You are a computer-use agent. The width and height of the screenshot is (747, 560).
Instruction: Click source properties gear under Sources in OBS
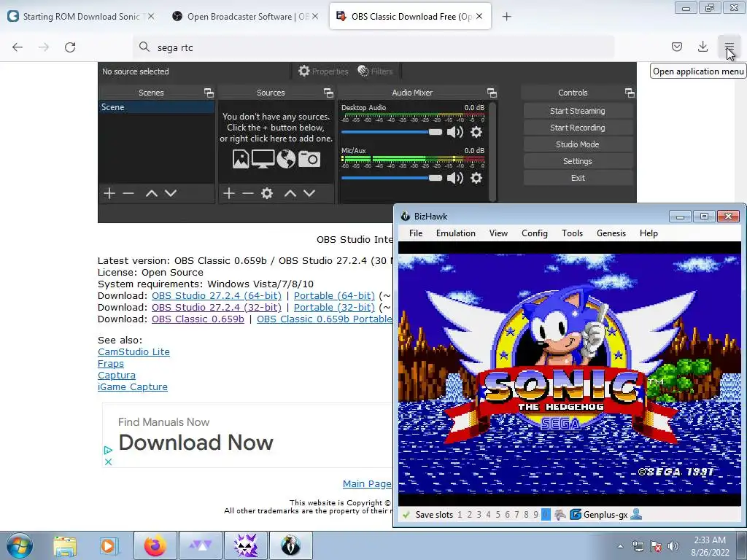267,193
